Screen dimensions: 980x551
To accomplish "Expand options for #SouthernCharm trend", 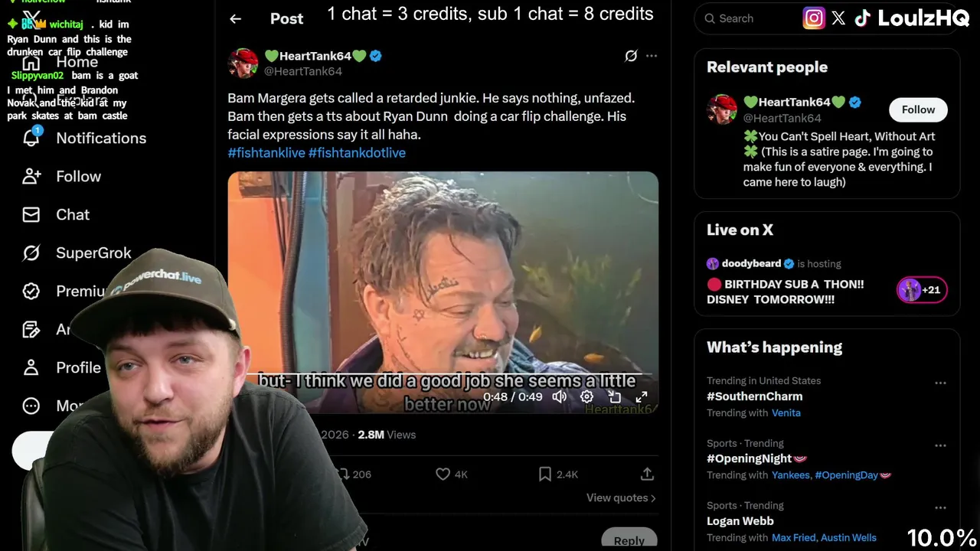I will tap(940, 383).
